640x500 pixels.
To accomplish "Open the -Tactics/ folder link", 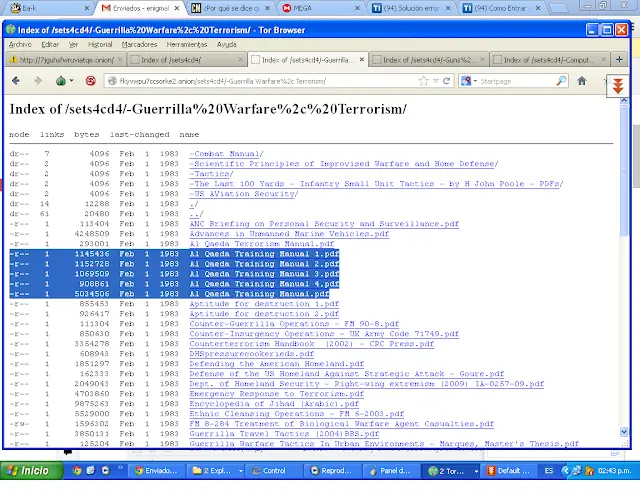I will pos(211,174).
